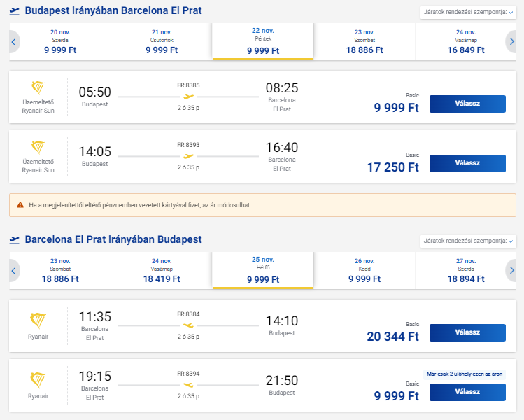
Task: Click the Ryanair harp logo on flight FR 8384
Action: [x=38, y=321]
